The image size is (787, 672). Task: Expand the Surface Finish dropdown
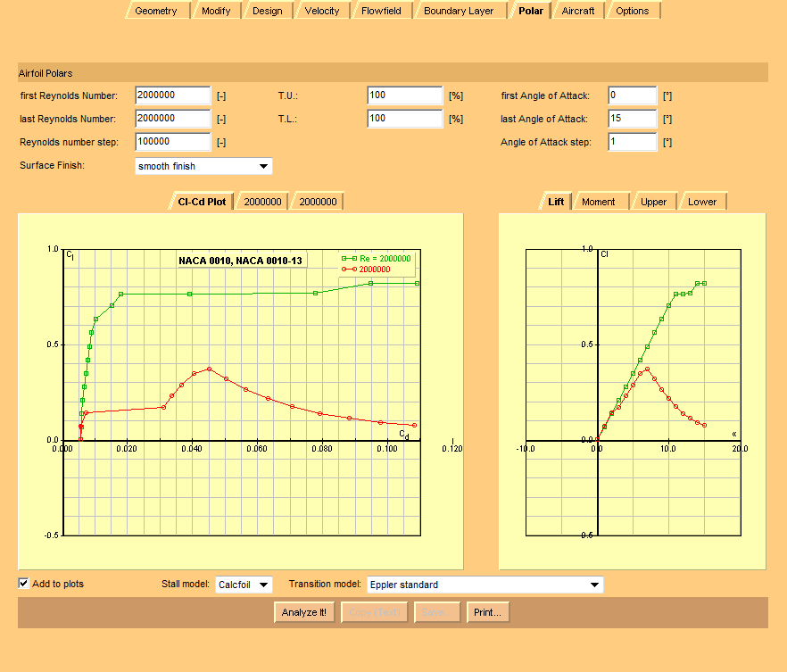[x=203, y=166]
